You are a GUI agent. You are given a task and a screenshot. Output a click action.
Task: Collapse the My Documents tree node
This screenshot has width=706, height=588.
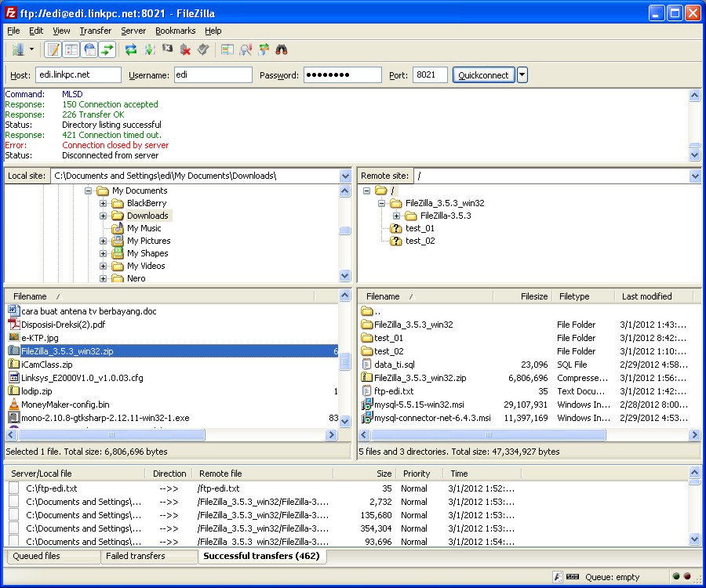(x=88, y=191)
